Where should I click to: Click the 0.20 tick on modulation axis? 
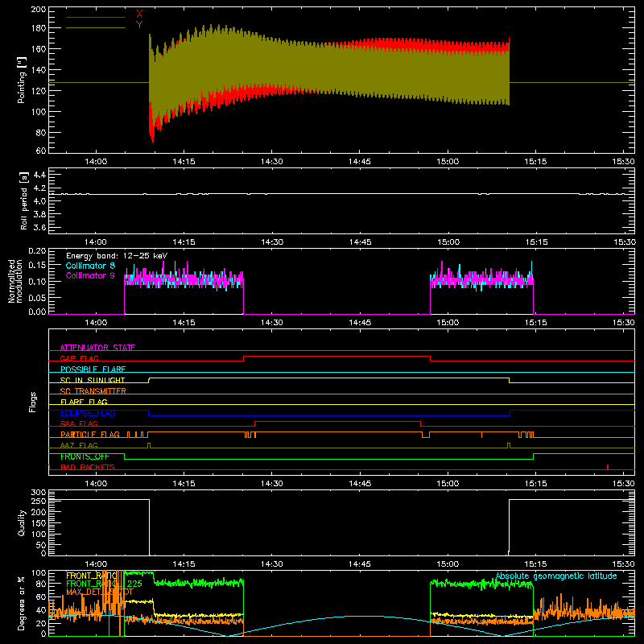(37, 251)
